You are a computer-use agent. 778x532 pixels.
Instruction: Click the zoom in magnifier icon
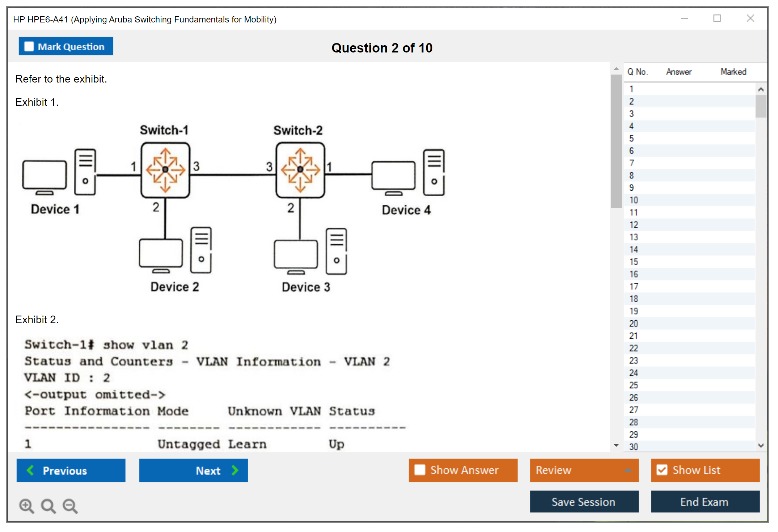26,506
